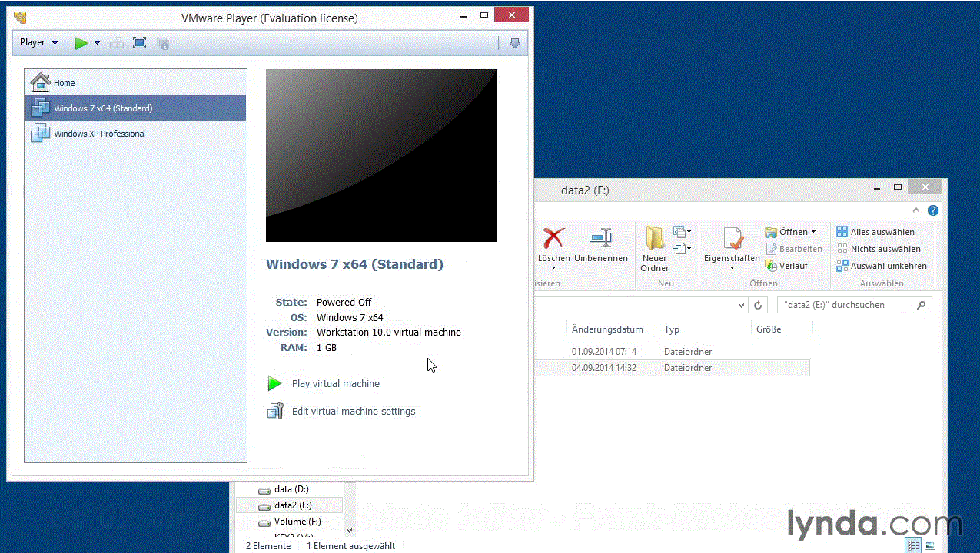Select Volume (F:) in navigation pane

(x=291, y=522)
